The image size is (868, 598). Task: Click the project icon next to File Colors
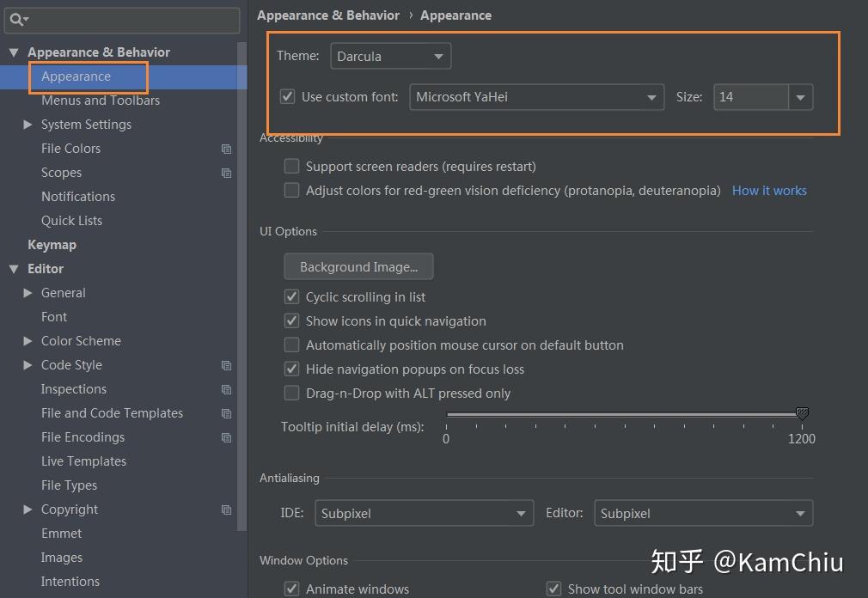226,149
